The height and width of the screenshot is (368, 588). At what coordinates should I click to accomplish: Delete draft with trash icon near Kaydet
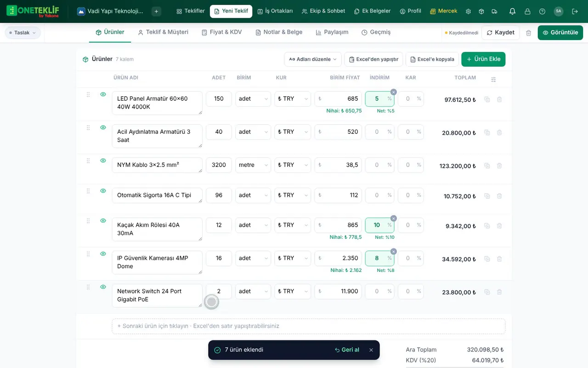pos(529,33)
